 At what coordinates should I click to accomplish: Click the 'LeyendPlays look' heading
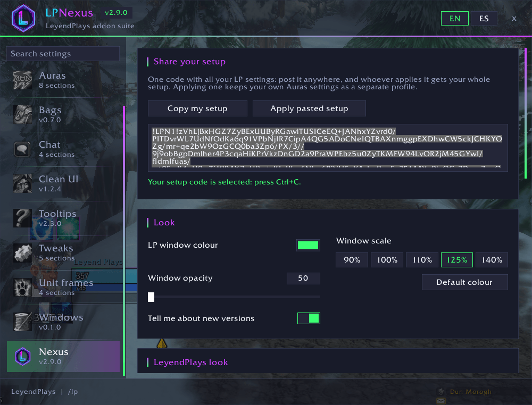(x=190, y=362)
